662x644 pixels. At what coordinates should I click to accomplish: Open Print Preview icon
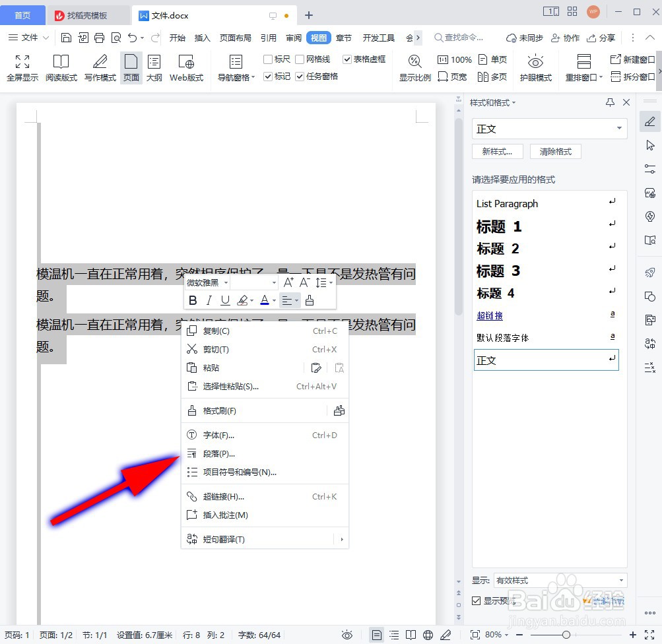116,38
